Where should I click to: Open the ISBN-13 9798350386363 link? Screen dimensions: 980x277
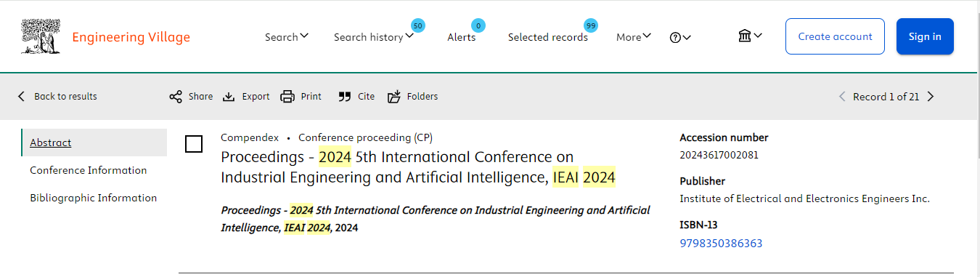coord(721,244)
